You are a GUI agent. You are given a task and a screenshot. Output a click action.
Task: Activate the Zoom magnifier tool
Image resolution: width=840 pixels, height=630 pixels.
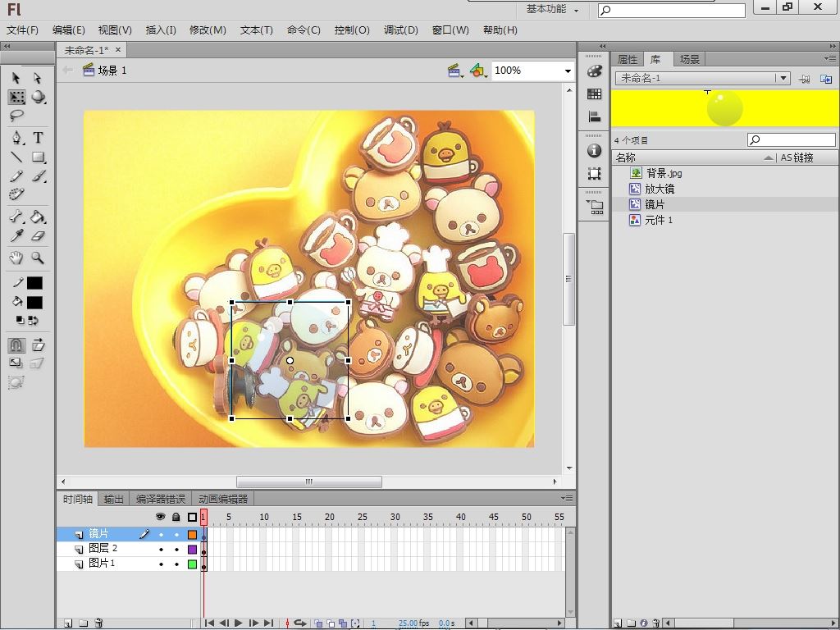point(38,258)
